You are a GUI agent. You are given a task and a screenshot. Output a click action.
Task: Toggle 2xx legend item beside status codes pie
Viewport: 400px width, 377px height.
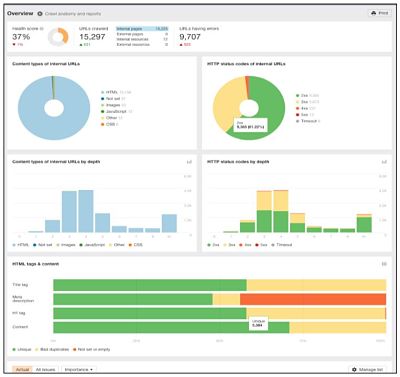(x=307, y=95)
